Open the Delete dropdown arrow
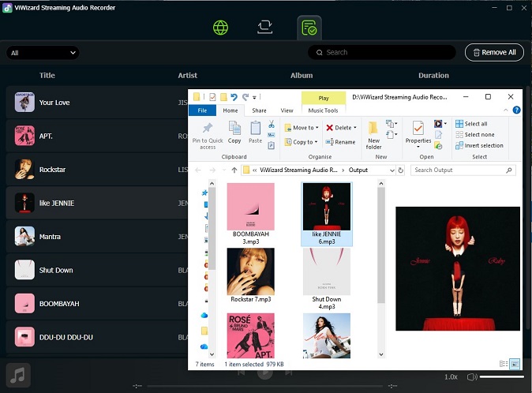This screenshot has width=532, height=393. (x=355, y=128)
